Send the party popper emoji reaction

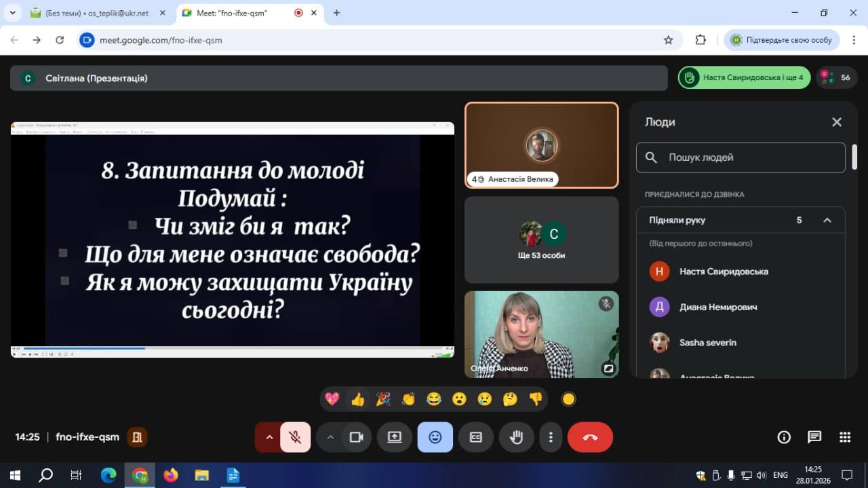pos(383,399)
